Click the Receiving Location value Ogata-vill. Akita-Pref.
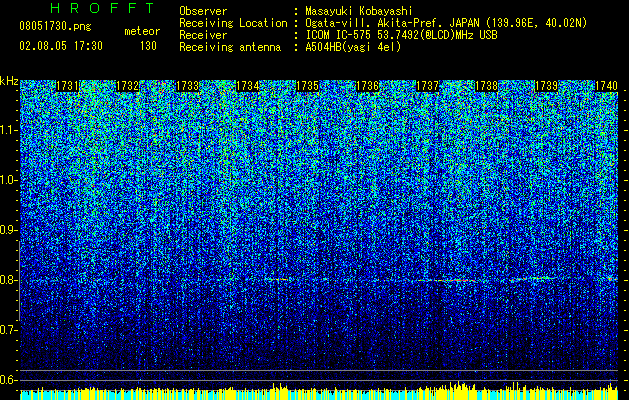This screenshot has height=400, width=629. [x=375, y=23]
